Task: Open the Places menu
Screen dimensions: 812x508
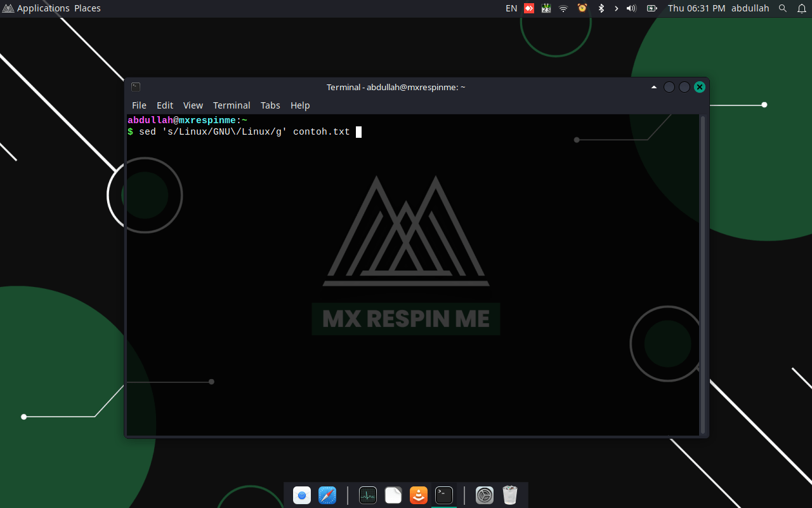Action: (88, 8)
